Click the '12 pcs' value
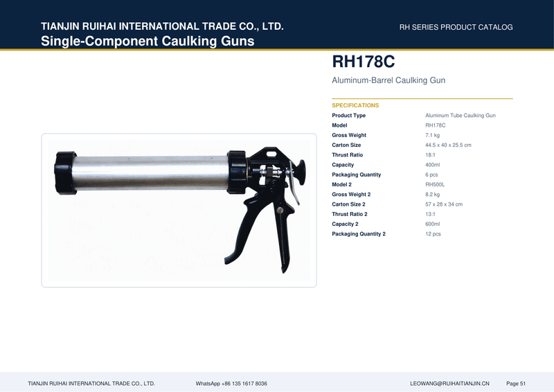The image size is (554, 392). click(x=433, y=234)
